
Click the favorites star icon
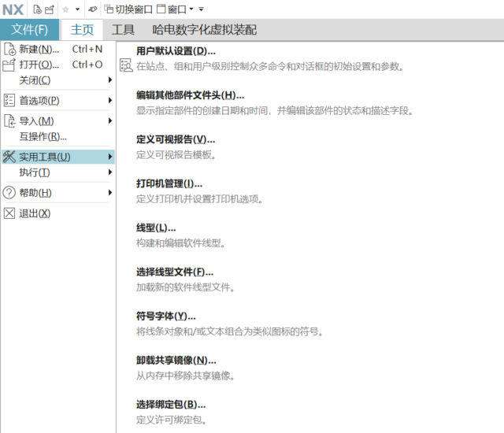pos(65,9)
